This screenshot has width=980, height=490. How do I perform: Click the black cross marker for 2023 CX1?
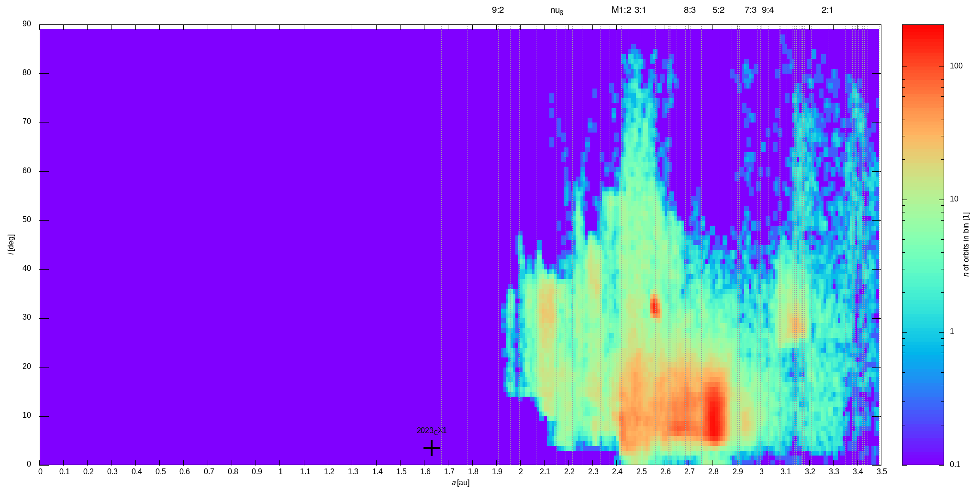pos(432,448)
